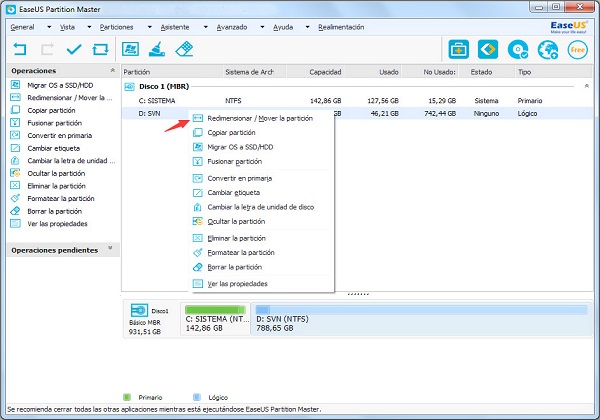
Task: Click the blue diamond arrows icon
Action: 488,49
